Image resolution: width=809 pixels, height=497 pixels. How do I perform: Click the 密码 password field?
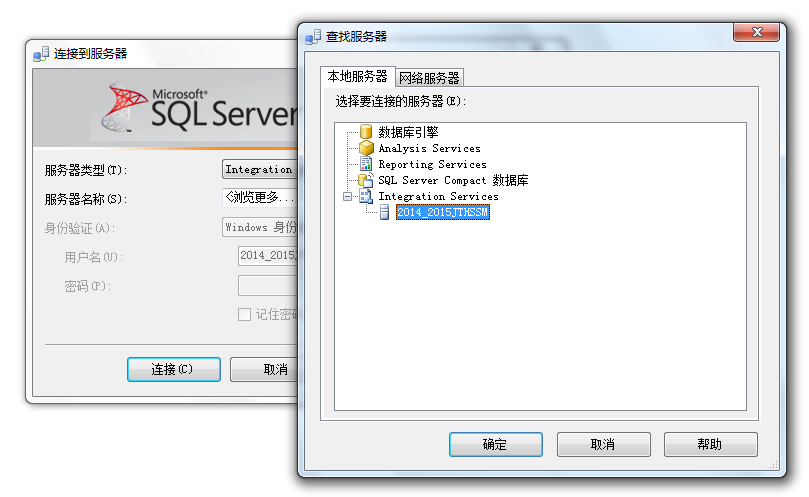tap(268, 285)
